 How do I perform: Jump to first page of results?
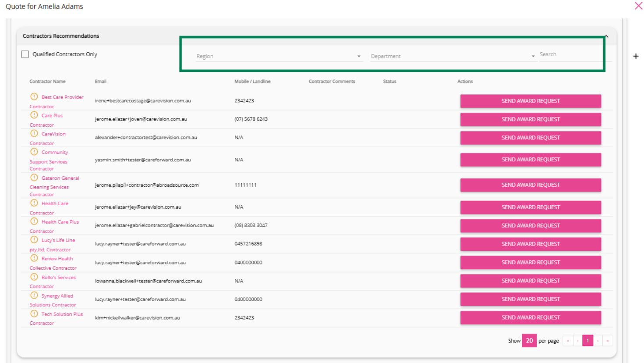(x=568, y=341)
